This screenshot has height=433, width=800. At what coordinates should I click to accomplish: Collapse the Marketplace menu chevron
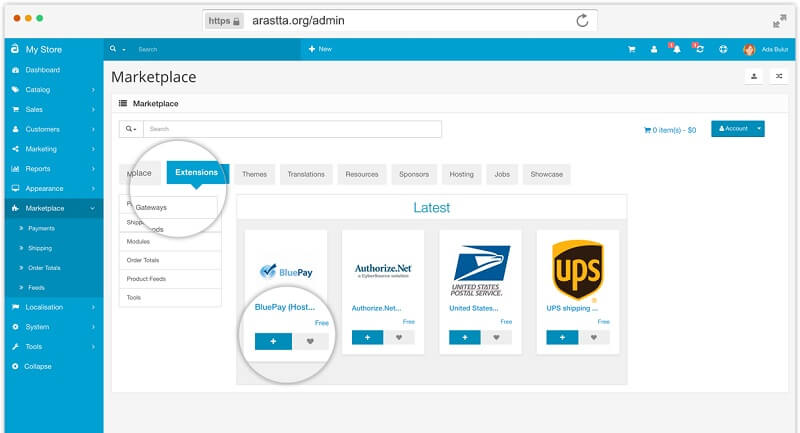coord(93,209)
